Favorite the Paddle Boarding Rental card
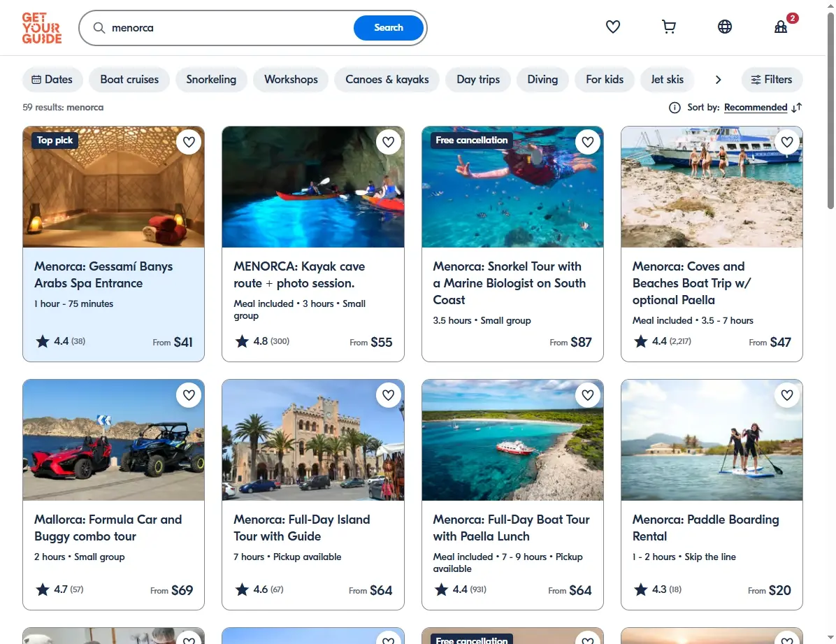This screenshot has width=836, height=644. 787,395
